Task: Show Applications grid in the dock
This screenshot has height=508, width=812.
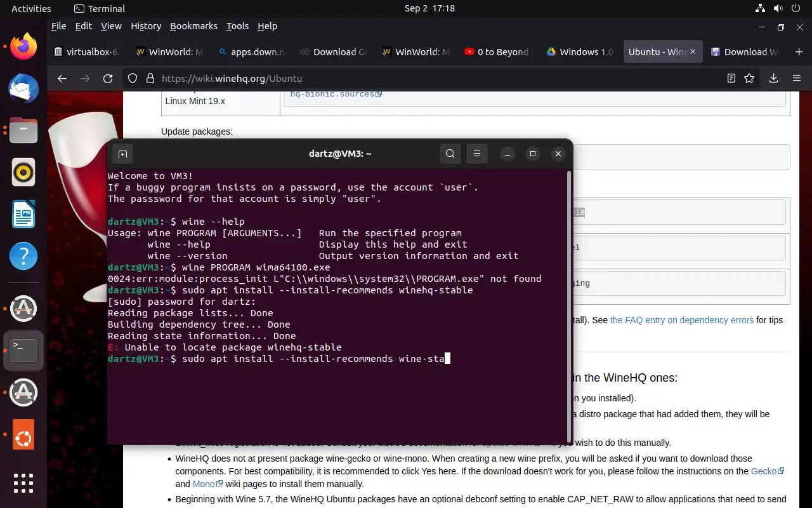Action: pos(23,483)
